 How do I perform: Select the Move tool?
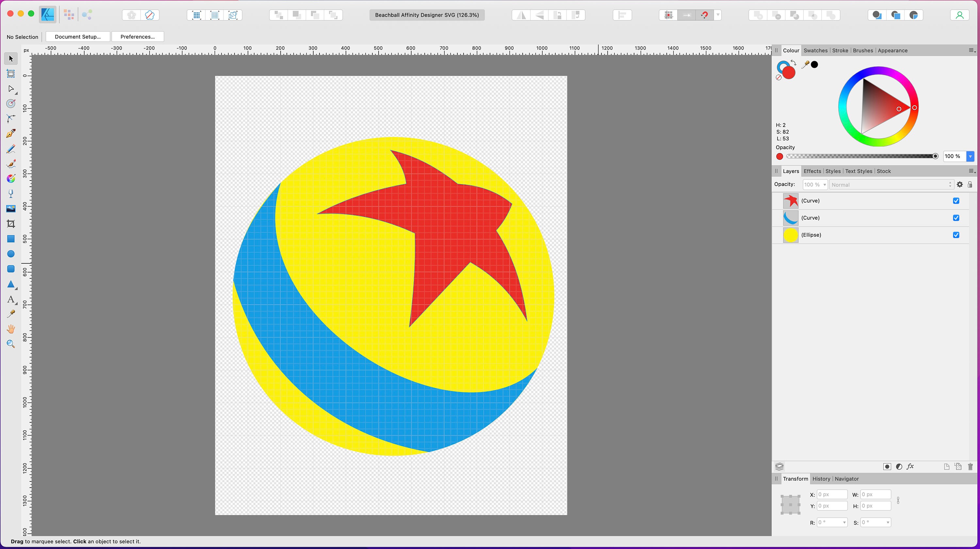pyautogui.click(x=10, y=58)
